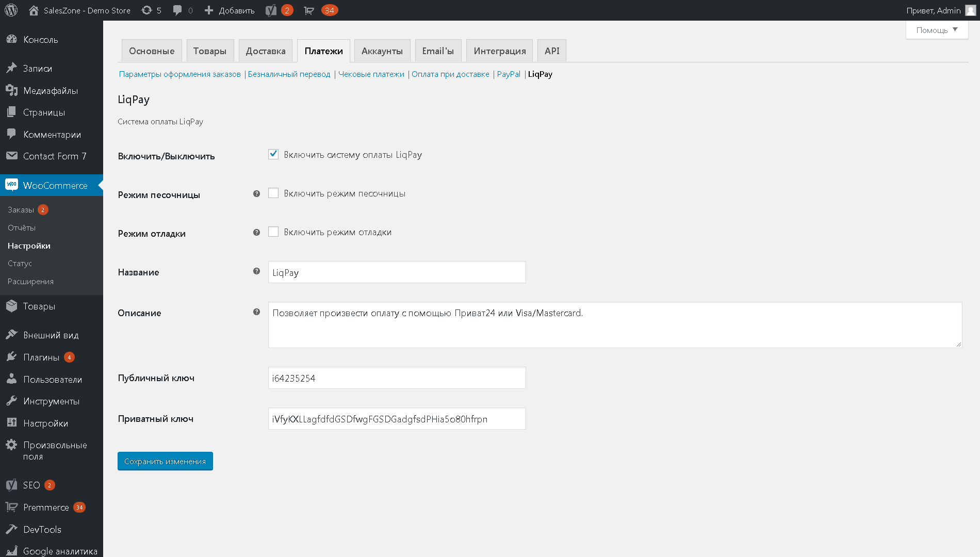Viewport: 980px width, 557px height.
Task: Switch to the Доставка tab
Action: [x=266, y=51]
